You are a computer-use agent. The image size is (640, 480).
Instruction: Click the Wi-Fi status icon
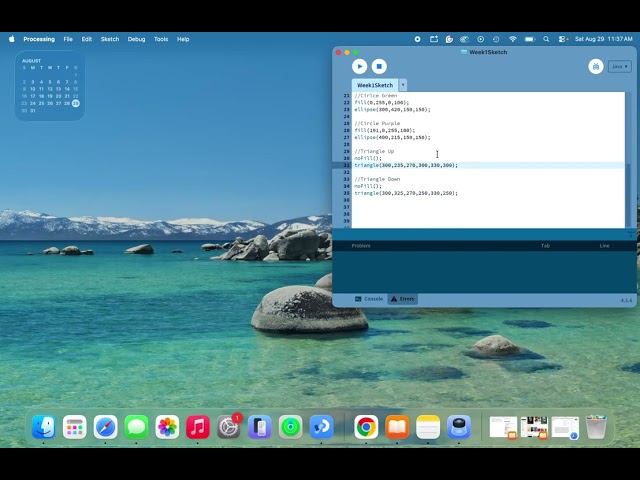pos(513,39)
